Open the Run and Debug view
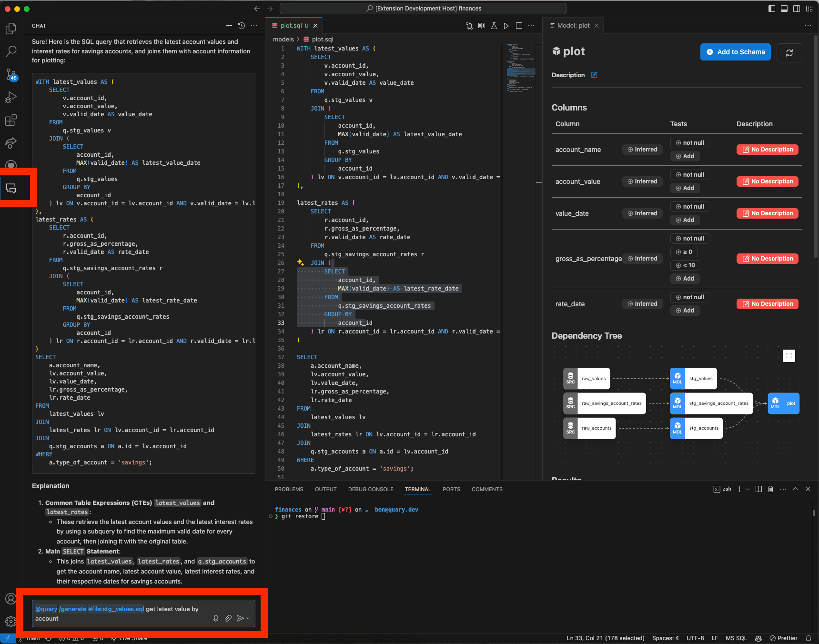 (x=10, y=97)
